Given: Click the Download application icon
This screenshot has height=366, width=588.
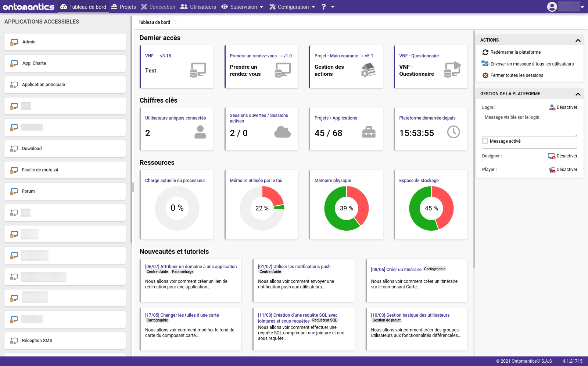Looking at the screenshot, I should coord(14,149).
